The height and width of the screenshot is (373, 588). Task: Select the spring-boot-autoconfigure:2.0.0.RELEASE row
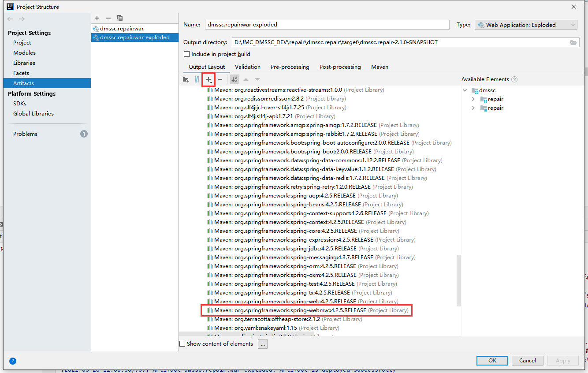329,143
